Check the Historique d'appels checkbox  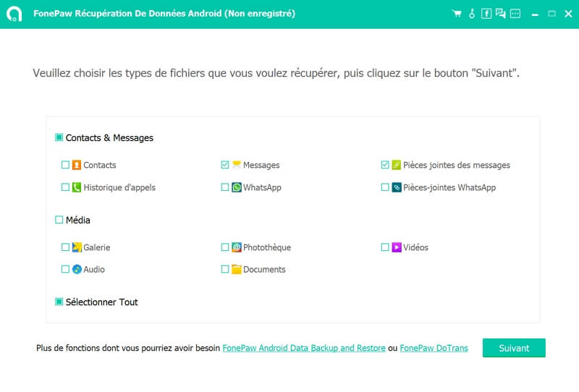tap(65, 187)
